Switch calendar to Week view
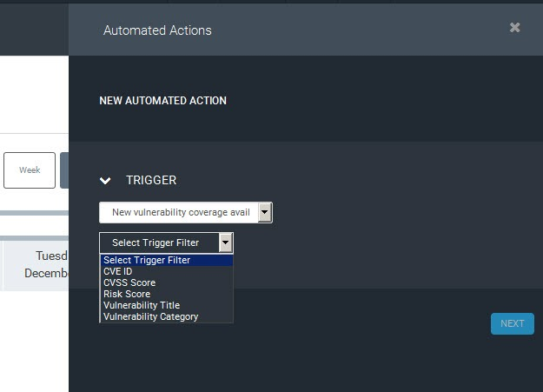 [x=30, y=170]
